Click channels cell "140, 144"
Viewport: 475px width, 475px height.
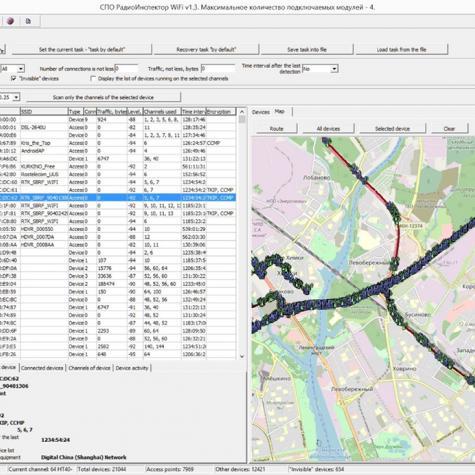[162, 347]
